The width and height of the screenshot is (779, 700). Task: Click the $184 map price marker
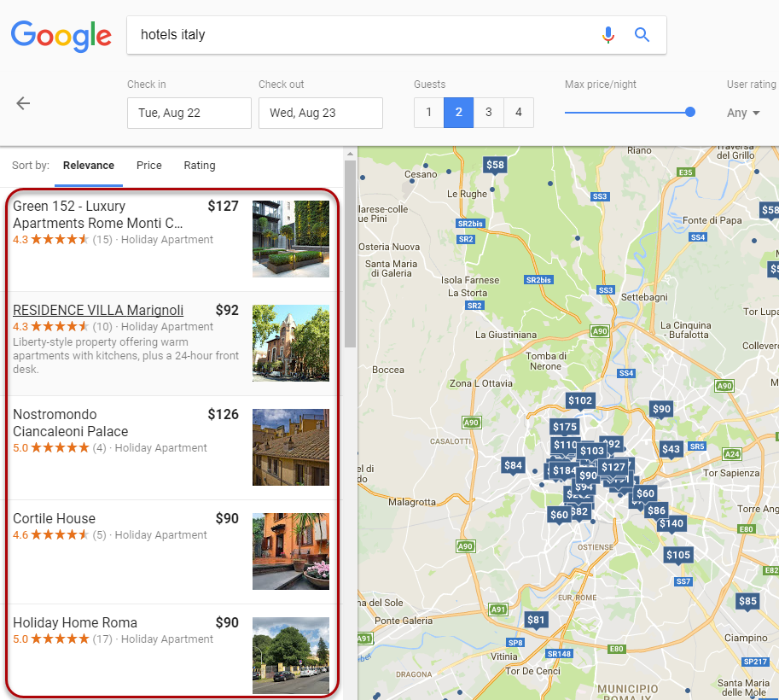click(563, 470)
